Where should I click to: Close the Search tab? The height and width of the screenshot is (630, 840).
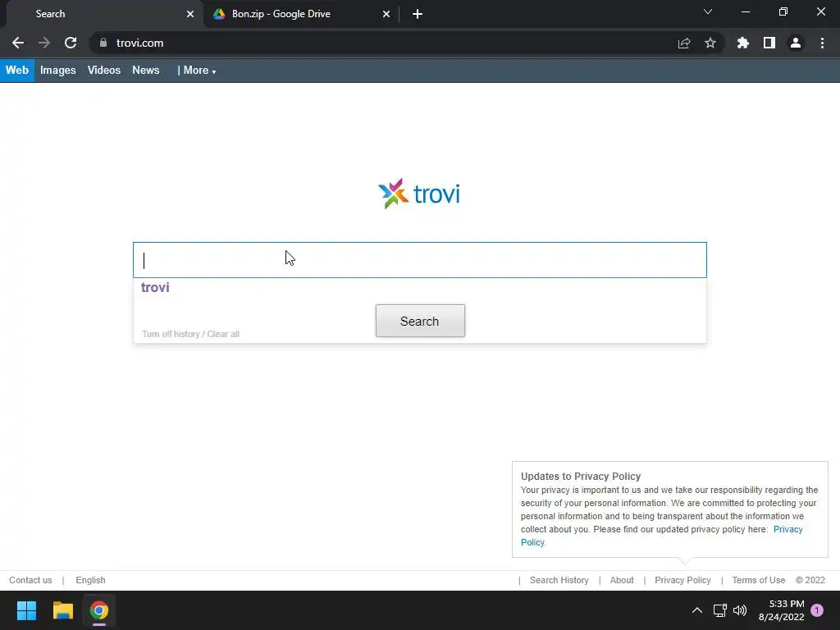point(190,14)
